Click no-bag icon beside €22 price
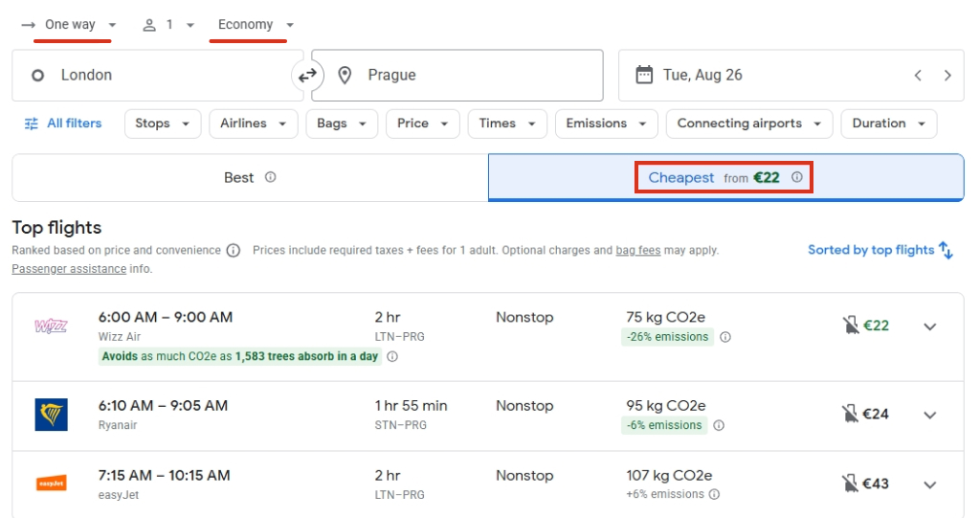 pos(851,326)
